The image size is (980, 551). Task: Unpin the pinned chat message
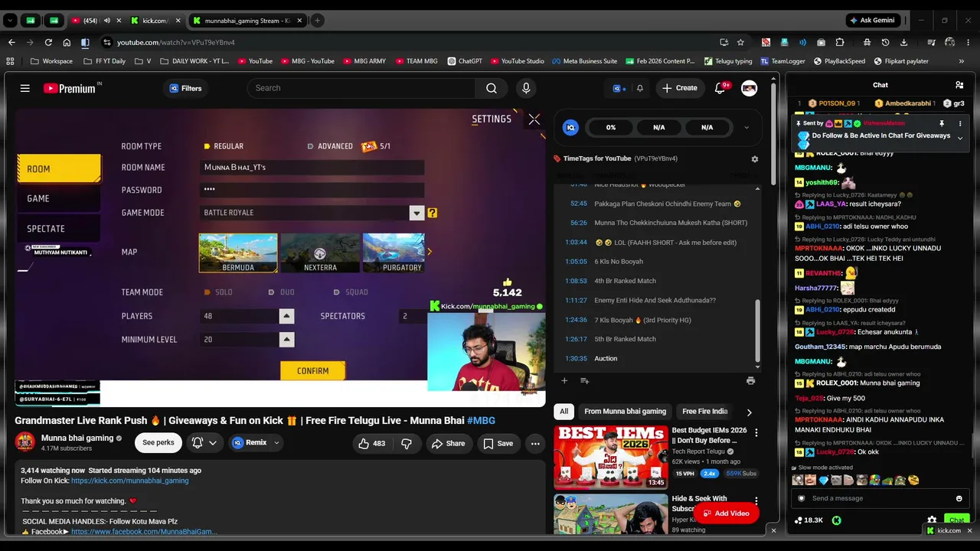pyautogui.click(x=942, y=123)
